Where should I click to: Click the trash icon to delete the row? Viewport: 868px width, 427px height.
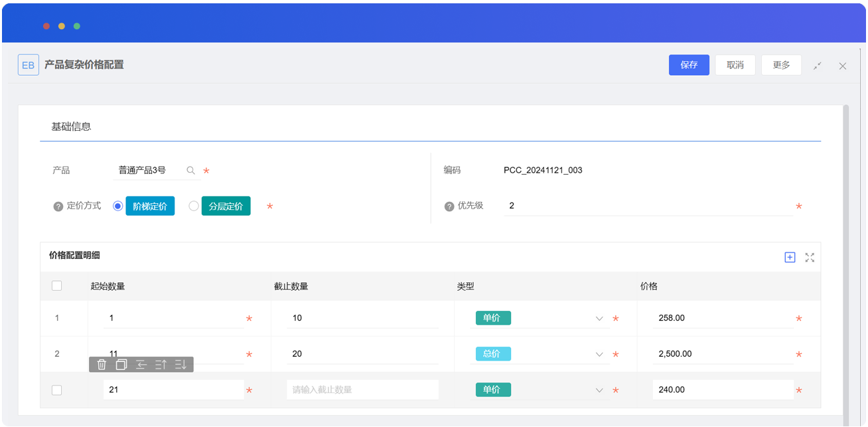pyautogui.click(x=102, y=364)
